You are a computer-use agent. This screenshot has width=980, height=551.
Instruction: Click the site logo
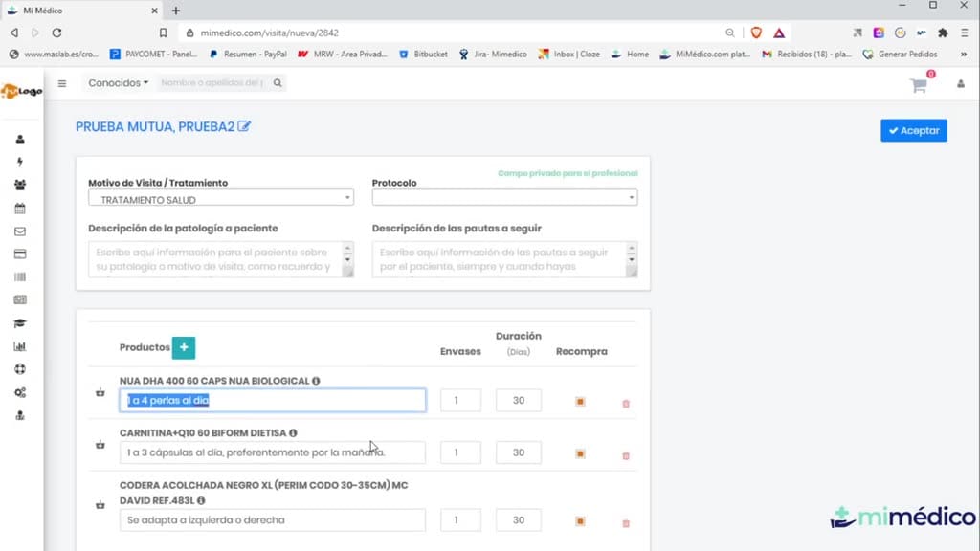coord(21,91)
